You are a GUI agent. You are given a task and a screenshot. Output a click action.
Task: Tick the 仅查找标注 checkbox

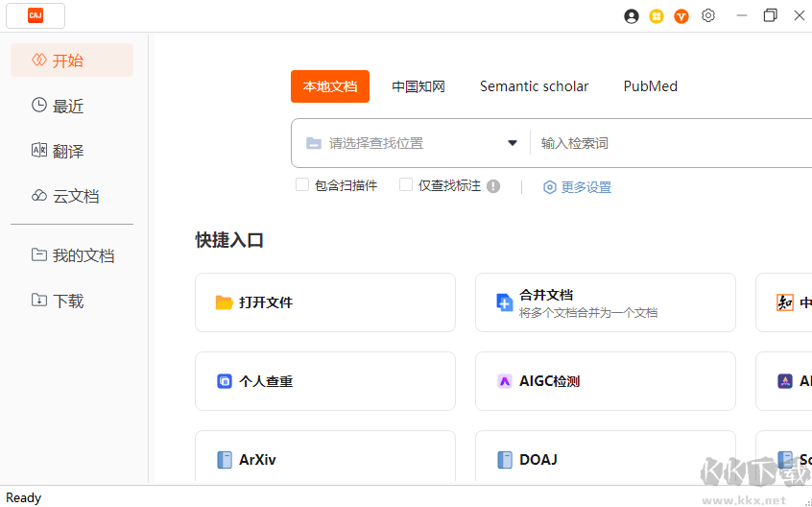[405, 185]
